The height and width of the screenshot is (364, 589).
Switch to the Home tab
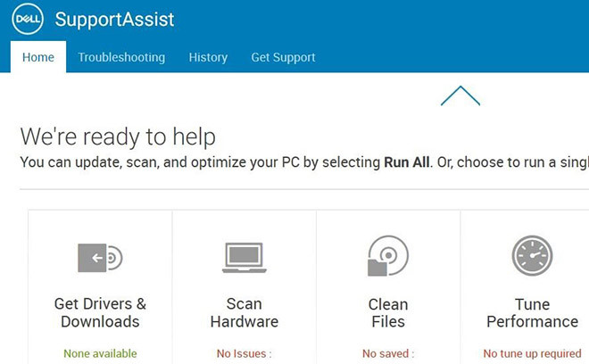point(38,57)
